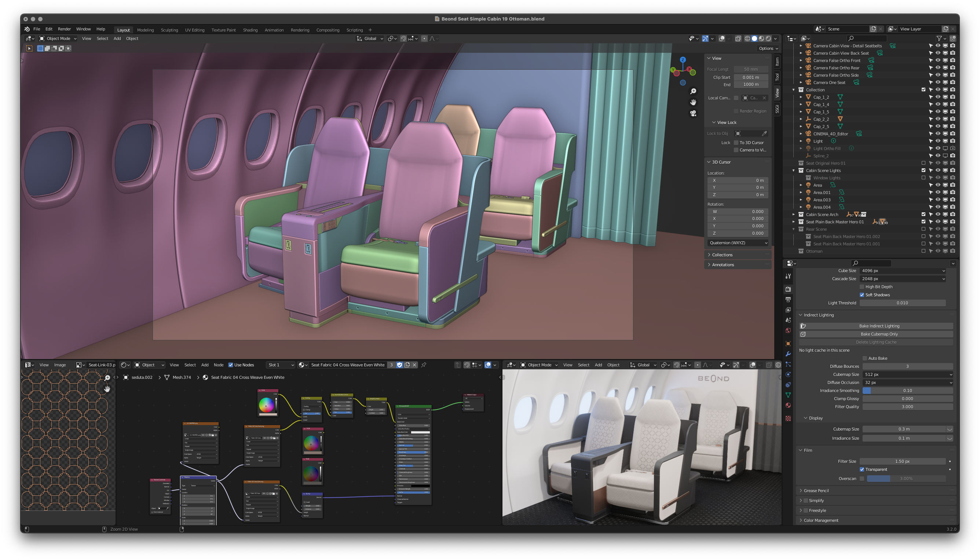Select rendered viewport shading sphere
The width and height of the screenshot is (980, 560).
coord(768,39)
